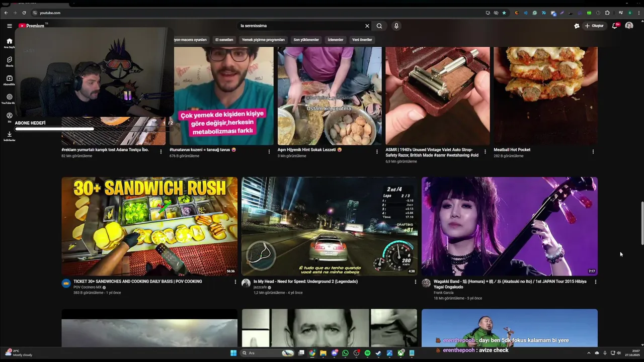
Task: Open the Chrome profile avatar in toolbar
Action: 629,13
